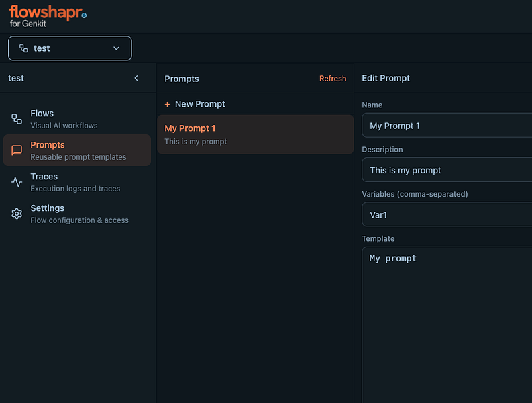Click the Traces activity icon
The height and width of the screenshot is (403, 532).
[17, 182]
